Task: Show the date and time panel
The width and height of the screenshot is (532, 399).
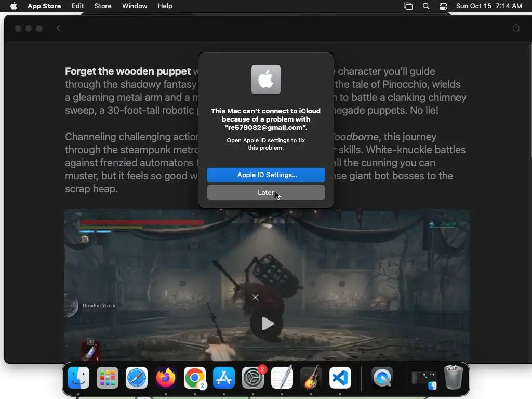Action: [x=489, y=6]
